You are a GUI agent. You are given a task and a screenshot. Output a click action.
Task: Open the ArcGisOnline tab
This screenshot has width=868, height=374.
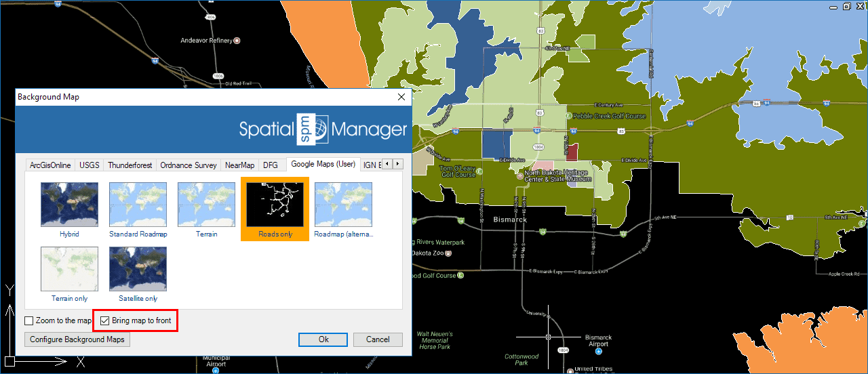tap(50, 165)
